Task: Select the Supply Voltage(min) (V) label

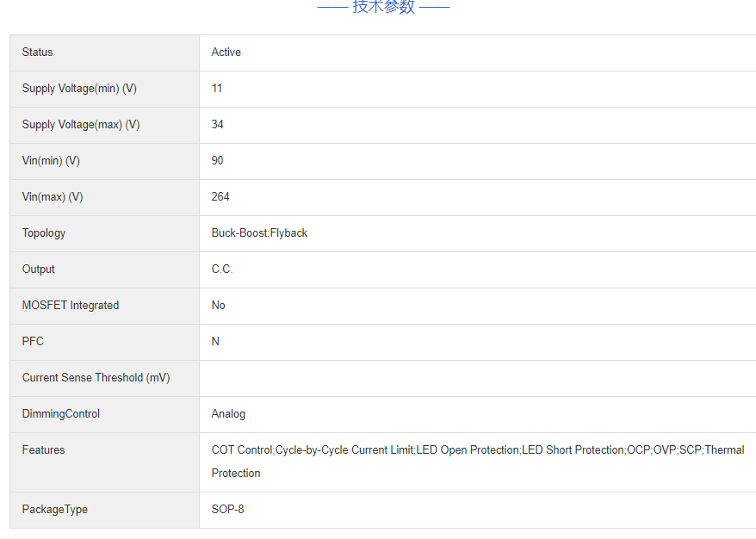Action: 80,89
